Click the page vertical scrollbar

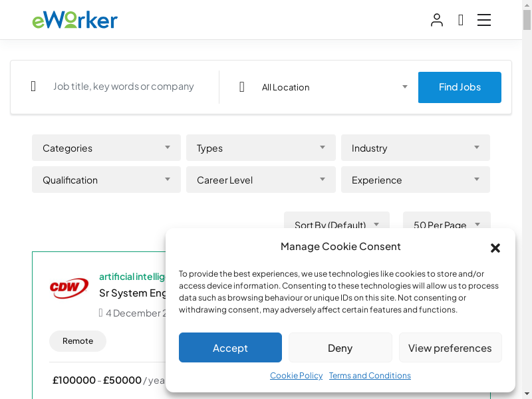527,199
